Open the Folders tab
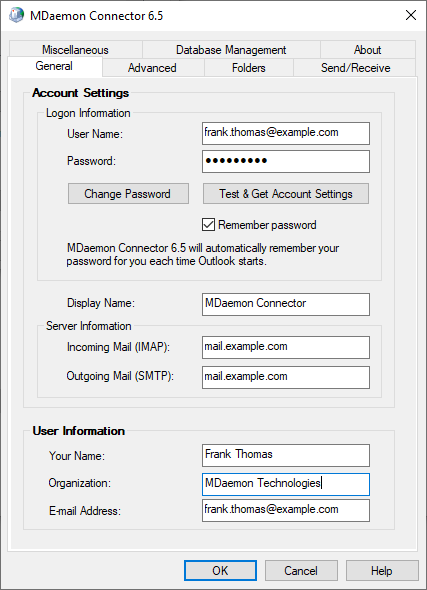Screen dimensions: 427x590 [x=249, y=68]
